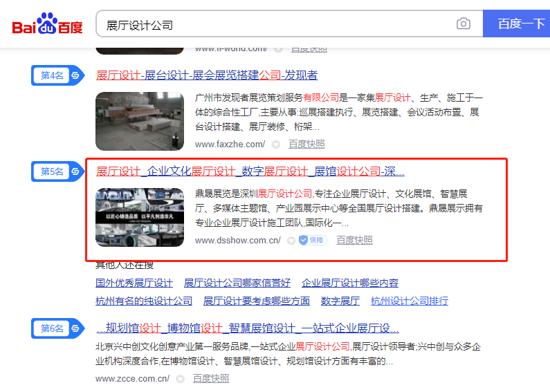This screenshot has width=550, height=392.
Task: Click the 鼎晟展览 collage thumbnail
Action: coord(140,217)
